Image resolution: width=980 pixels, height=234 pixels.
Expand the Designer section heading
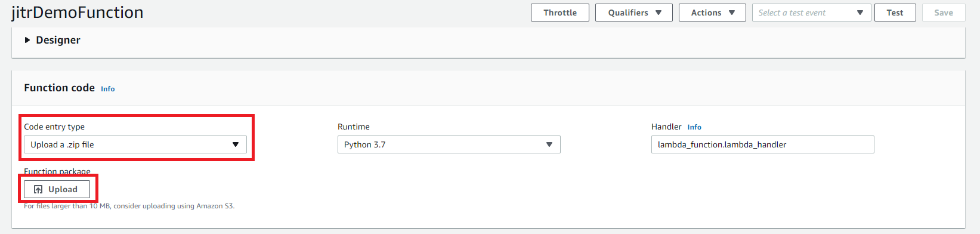pos(58,40)
